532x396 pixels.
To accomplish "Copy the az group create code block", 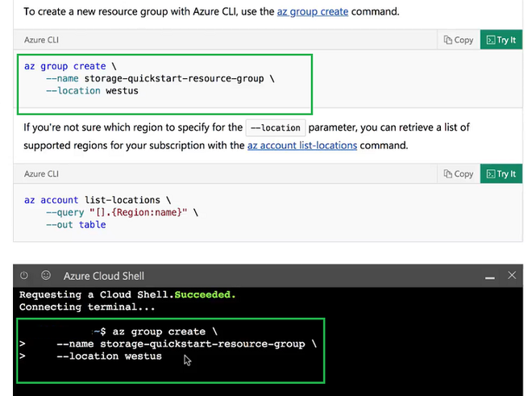I will (459, 40).
